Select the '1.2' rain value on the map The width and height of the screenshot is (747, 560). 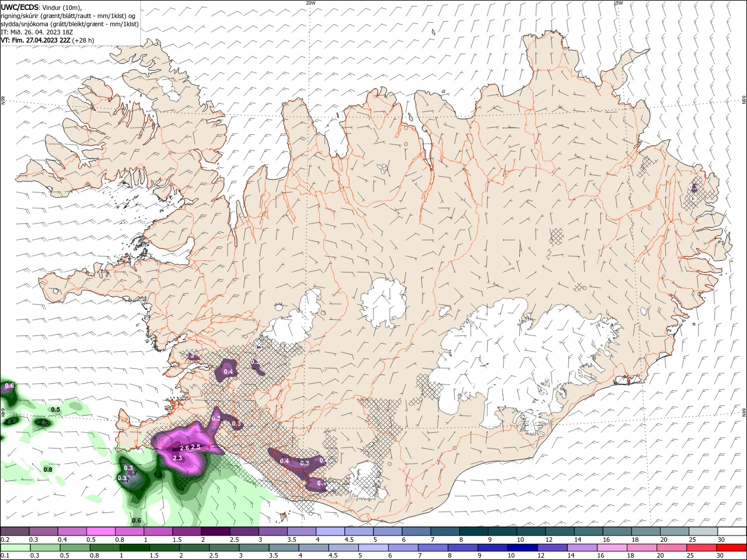click(158, 475)
